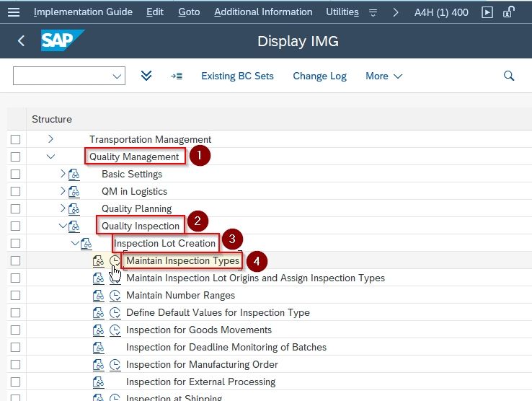Check the Quality Management row checkbox
532x401 pixels.
15,157
